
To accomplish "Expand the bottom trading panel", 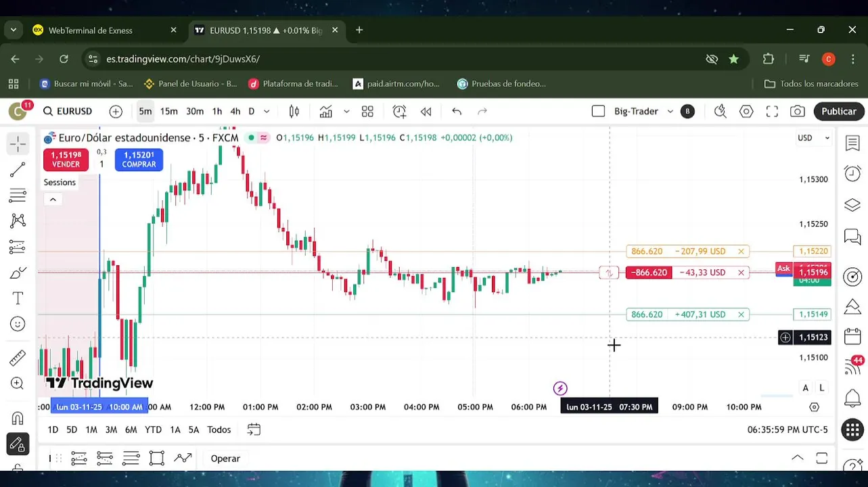I will [798, 459].
